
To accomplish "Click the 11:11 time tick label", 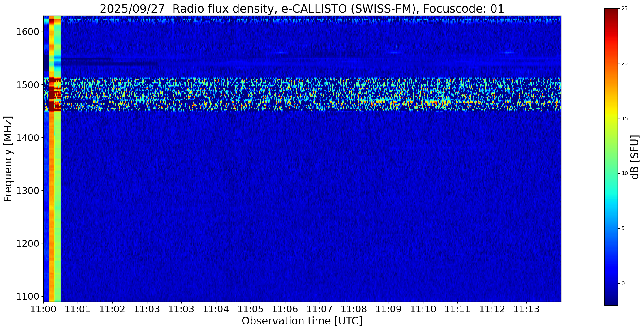I will pyautogui.click(x=457, y=309).
